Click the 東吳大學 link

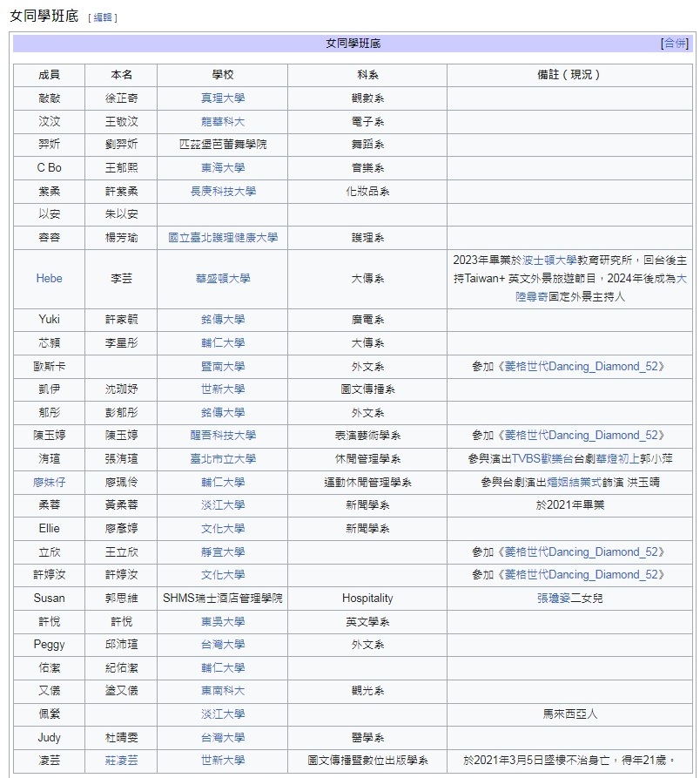(223, 621)
